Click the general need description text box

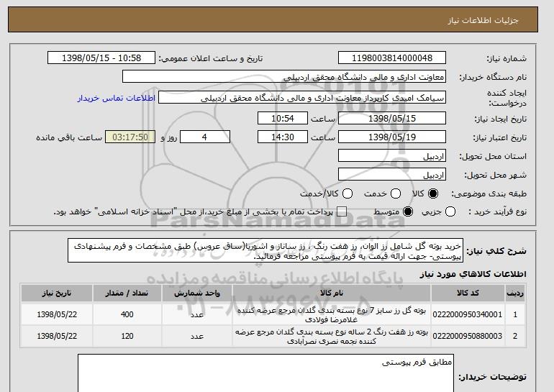point(265,250)
